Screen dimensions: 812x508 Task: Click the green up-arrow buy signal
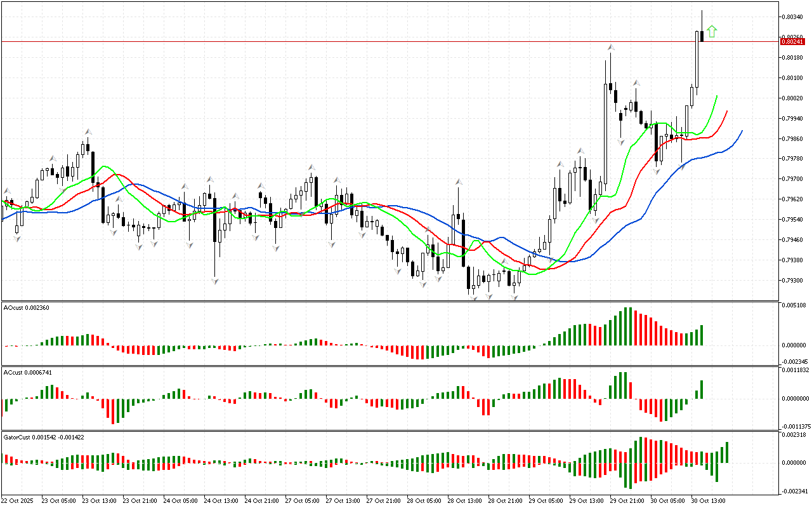[712, 31]
